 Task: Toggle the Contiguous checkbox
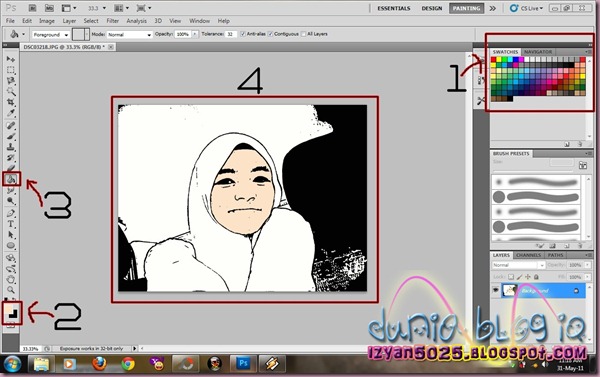(x=270, y=34)
